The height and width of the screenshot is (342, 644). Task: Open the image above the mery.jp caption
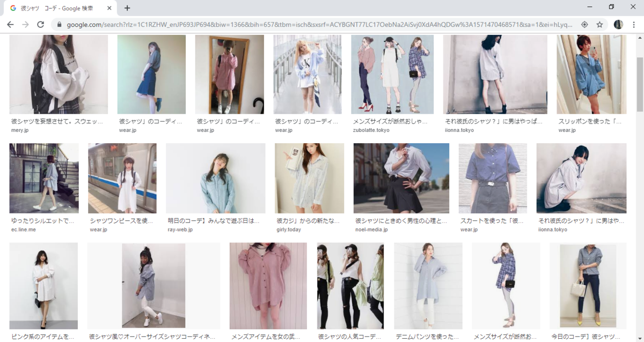tap(58, 75)
